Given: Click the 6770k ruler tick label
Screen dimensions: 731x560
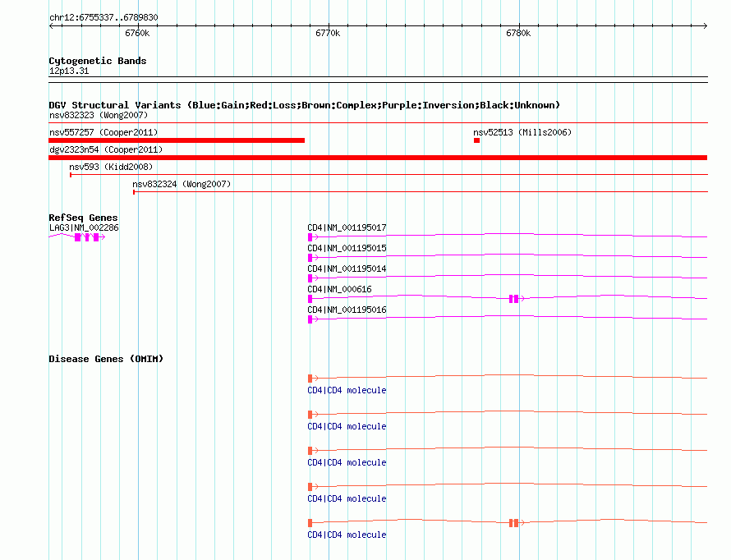Looking at the screenshot, I should [328, 33].
